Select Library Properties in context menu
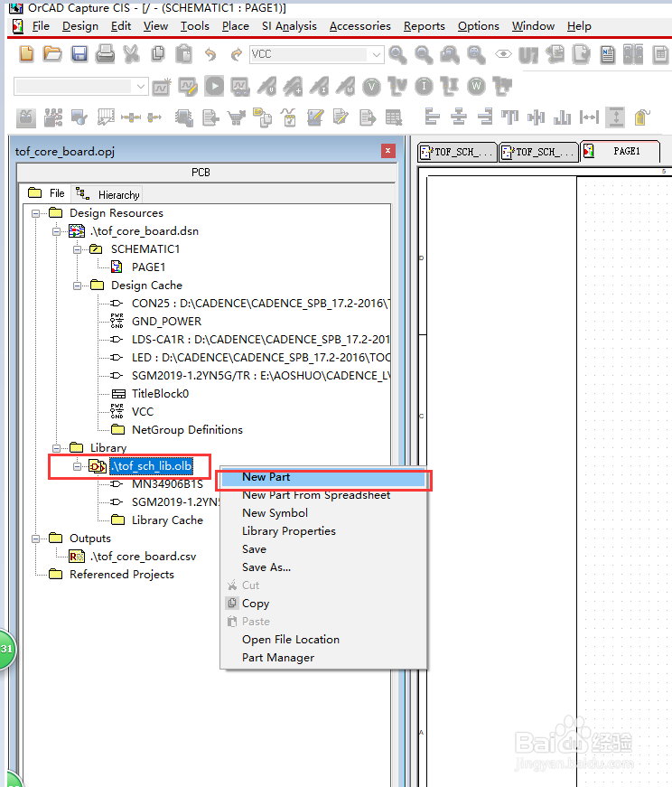The image size is (672, 787). [323, 531]
